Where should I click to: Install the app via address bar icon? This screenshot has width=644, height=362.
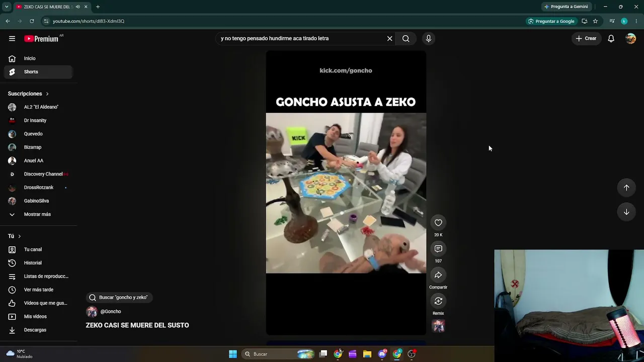[x=584, y=21]
